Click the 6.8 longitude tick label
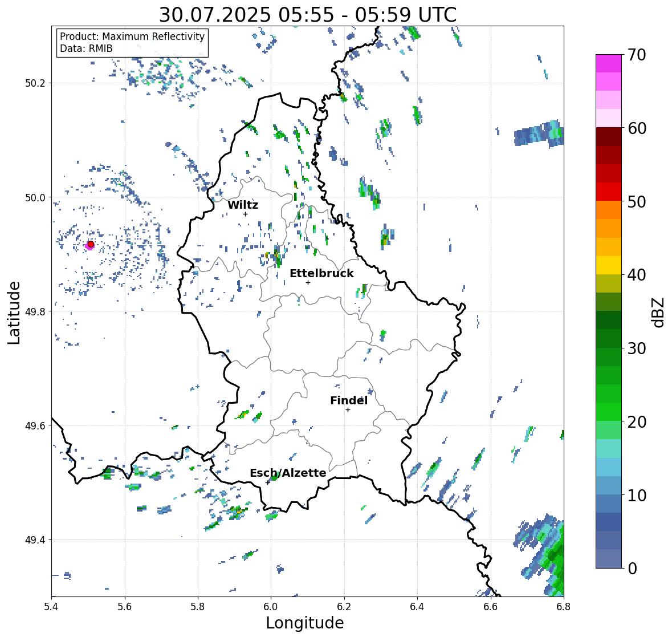This screenshot has height=637, width=672. point(564,607)
